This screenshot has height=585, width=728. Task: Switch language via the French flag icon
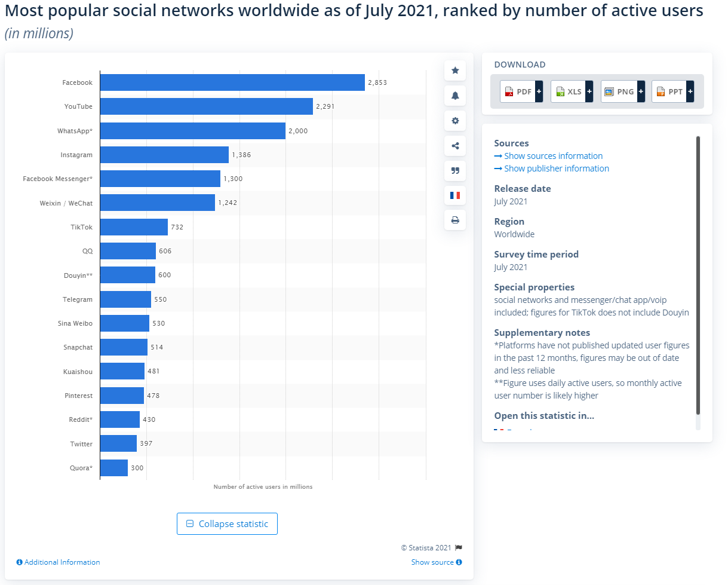tap(455, 195)
